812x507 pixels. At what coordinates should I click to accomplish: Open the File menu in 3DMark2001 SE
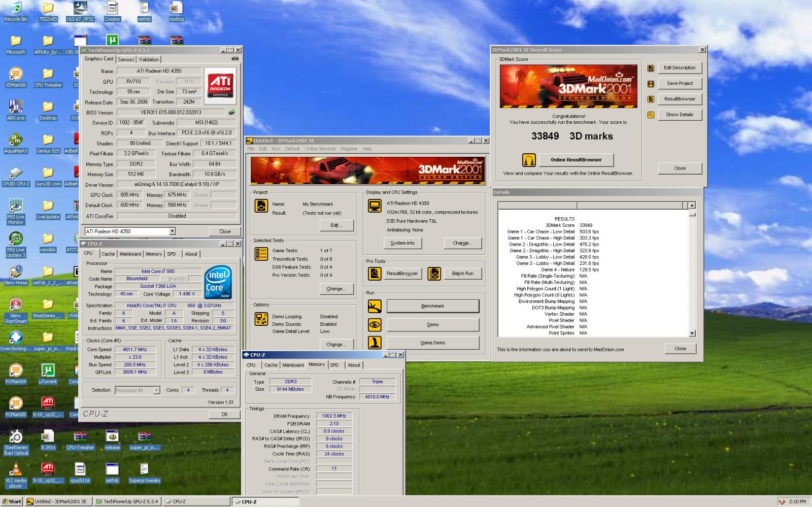point(251,149)
